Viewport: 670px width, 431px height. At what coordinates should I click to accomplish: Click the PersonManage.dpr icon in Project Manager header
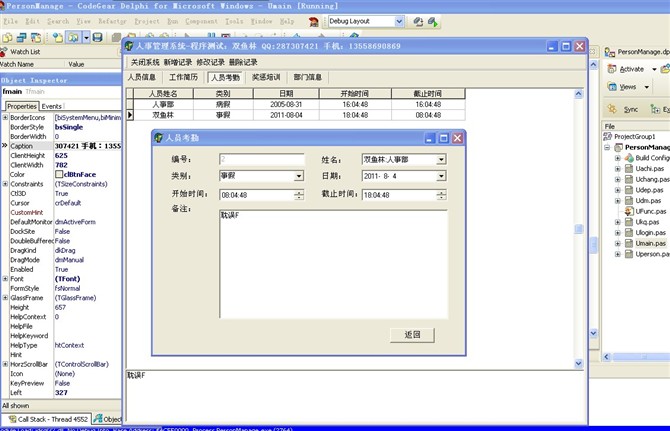tap(610, 52)
